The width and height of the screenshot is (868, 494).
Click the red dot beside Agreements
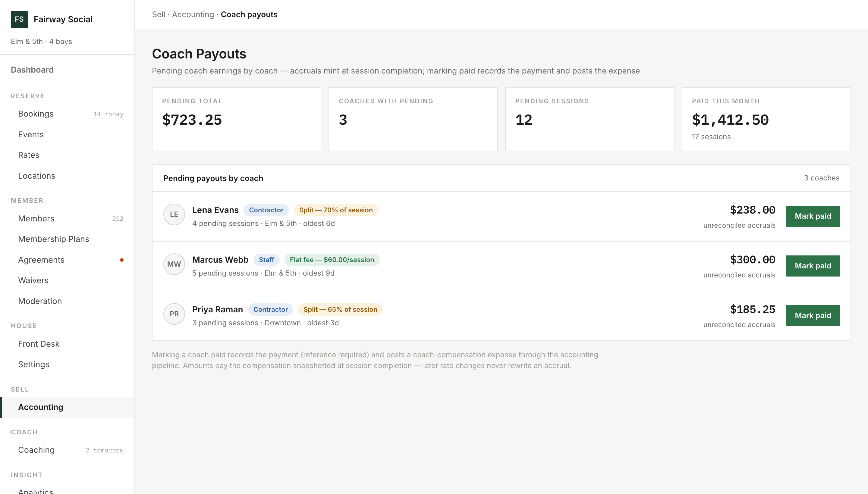coord(121,260)
